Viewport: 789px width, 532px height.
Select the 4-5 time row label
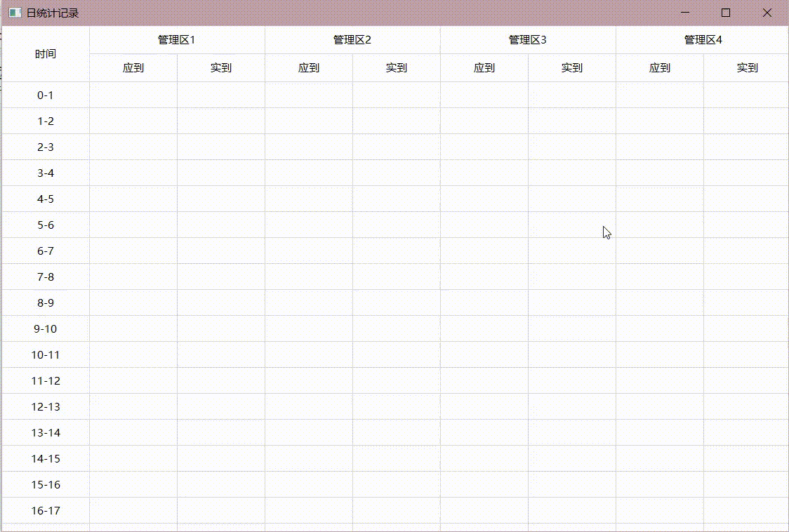point(46,199)
